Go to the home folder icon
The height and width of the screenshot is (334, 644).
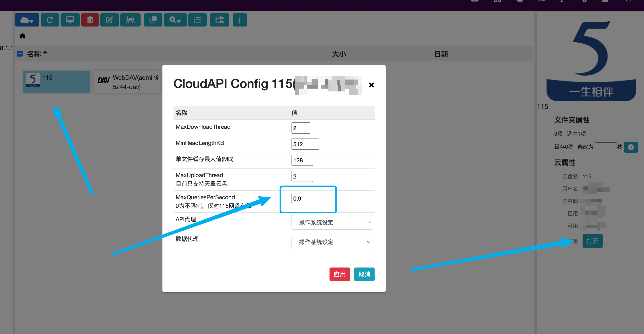(23, 36)
